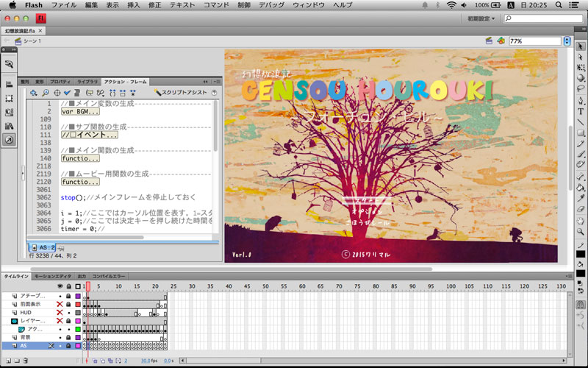
Task: Click the Auto format script icon
Action: click(x=77, y=93)
